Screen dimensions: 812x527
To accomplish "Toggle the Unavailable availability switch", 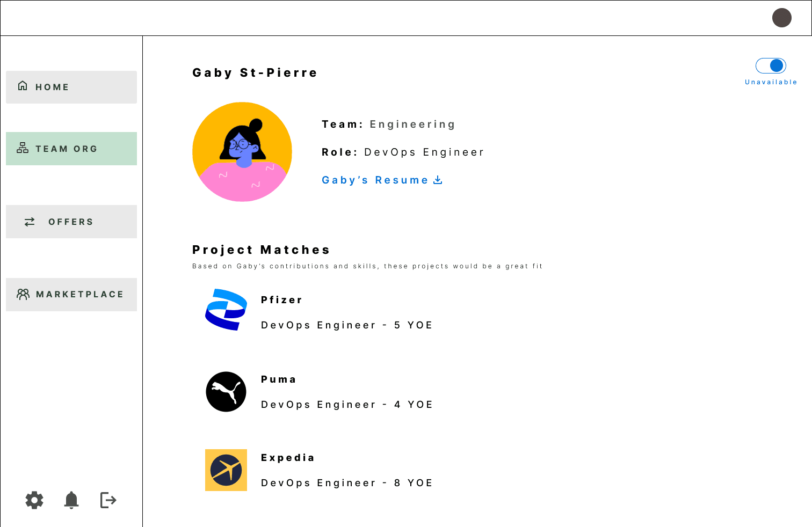I will [x=771, y=65].
